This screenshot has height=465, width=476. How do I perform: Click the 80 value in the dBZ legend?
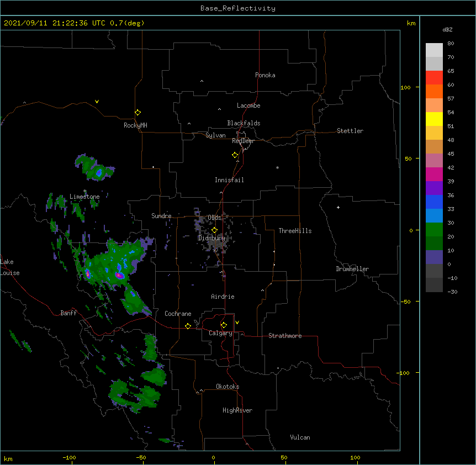451,44
